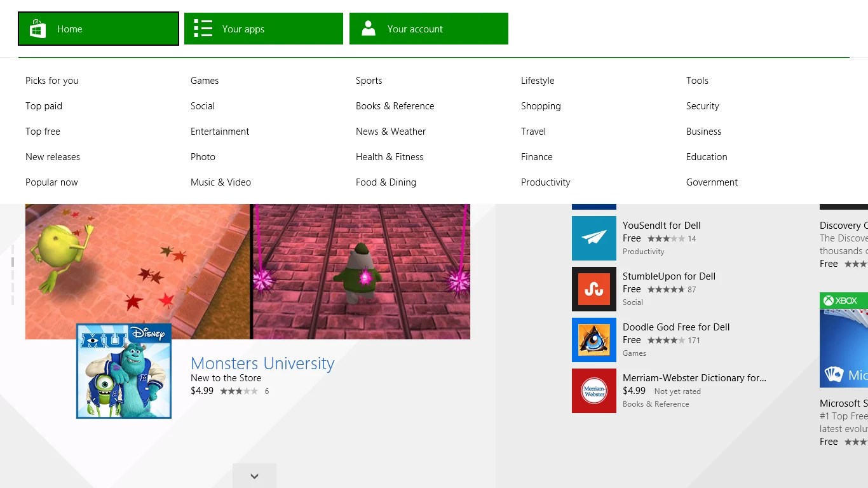This screenshot has width=868, height=488.
Task: Select the Travel category
Action: coord(534,132)
